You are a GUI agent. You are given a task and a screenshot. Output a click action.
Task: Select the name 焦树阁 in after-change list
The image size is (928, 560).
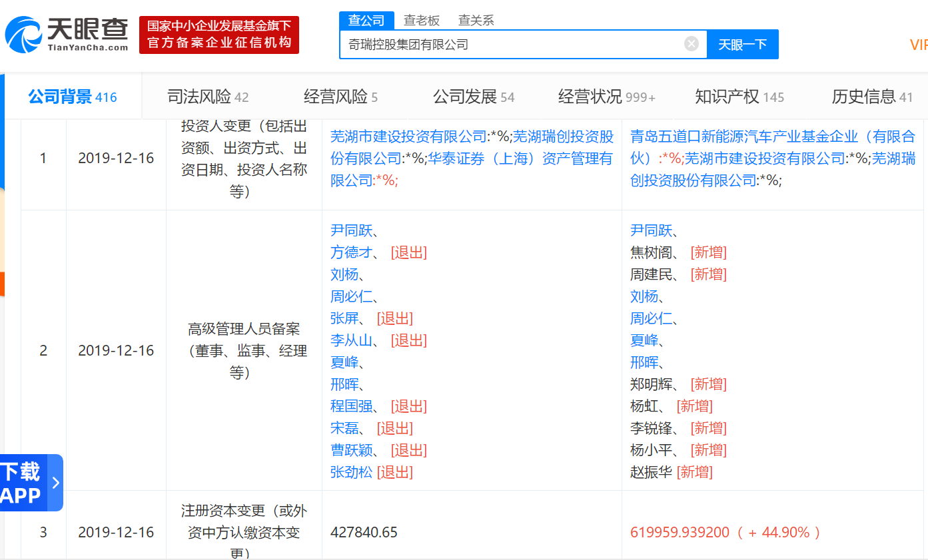(x=652, y=253)
